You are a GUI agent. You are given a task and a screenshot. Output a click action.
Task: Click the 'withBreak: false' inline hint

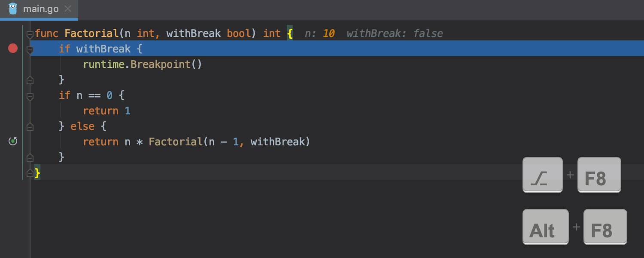click(394, 34)
